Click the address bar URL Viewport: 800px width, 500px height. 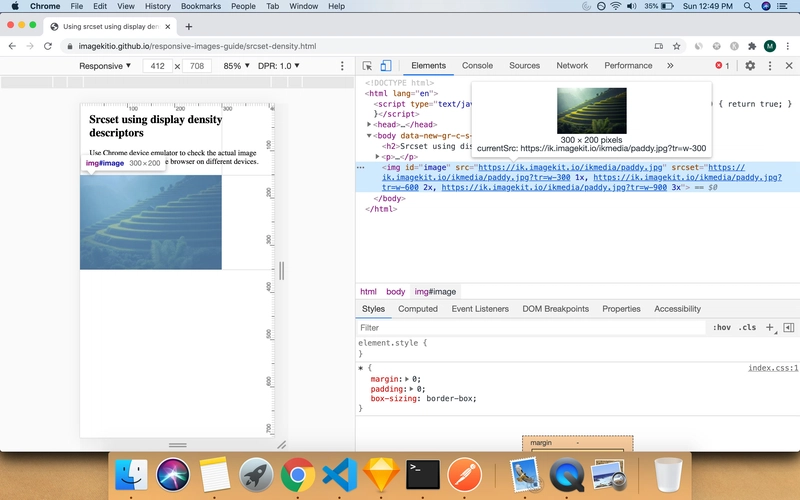(x=197, y=46)
